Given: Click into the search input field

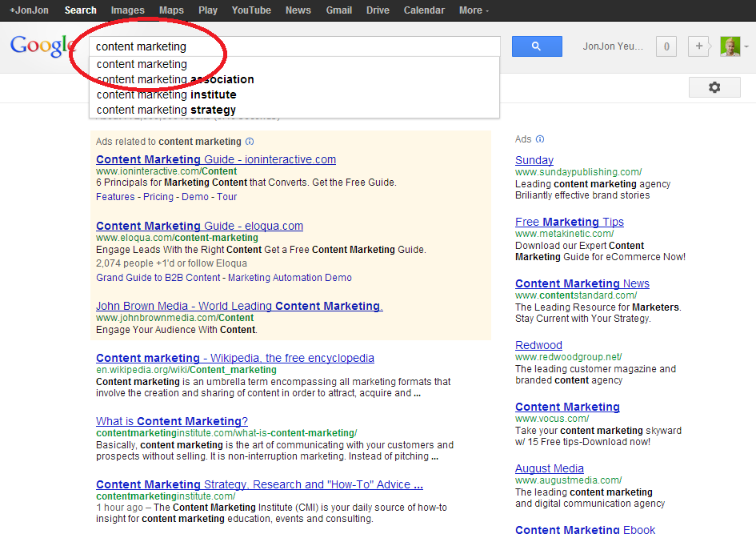Looking at the screenshot, I should click(294, 46).
